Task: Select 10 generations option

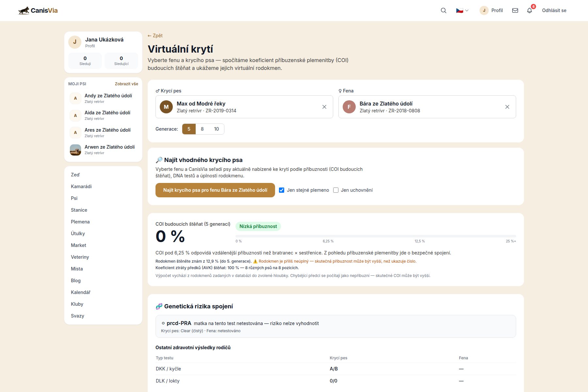Action: 216,129
